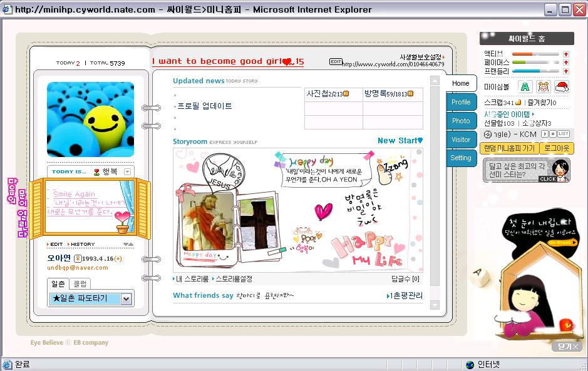This screenshot has width=588, height=371.
Task: Click the up triangle next to HISTORY
Action: tap(131, 245)
